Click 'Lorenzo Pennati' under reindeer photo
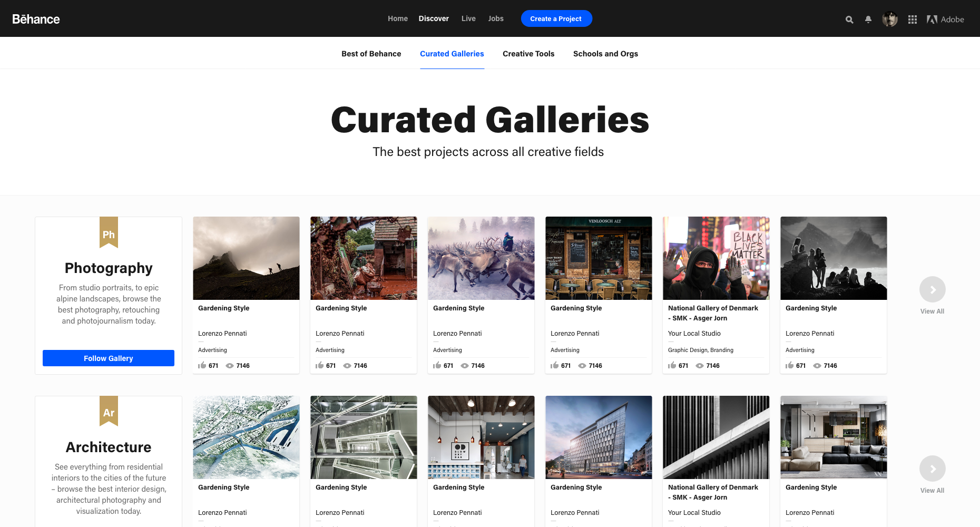The height and width of the screenshot is (527, 980). [457, 334]
